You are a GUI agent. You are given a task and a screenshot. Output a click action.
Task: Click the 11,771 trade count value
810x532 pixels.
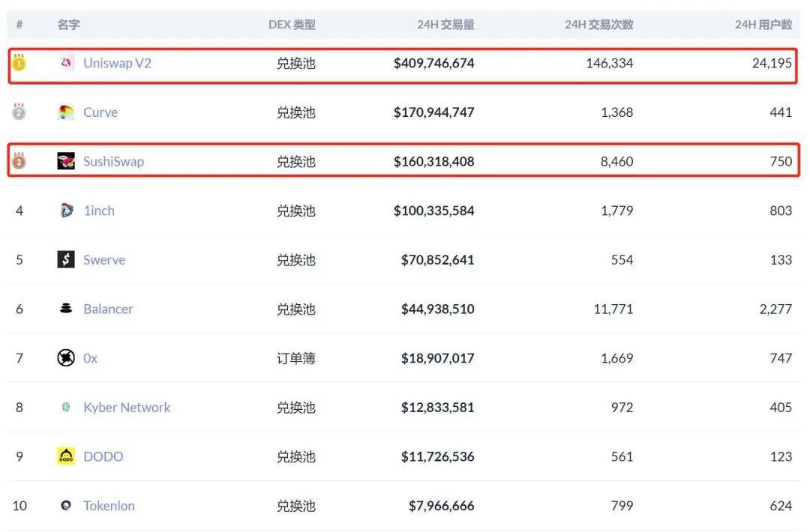[613, 309]
